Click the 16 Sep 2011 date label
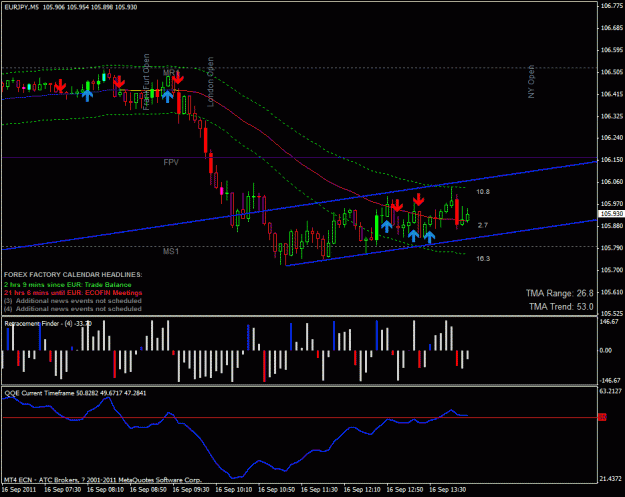This screenshot has height=497, width=625. tap(19, 489)
